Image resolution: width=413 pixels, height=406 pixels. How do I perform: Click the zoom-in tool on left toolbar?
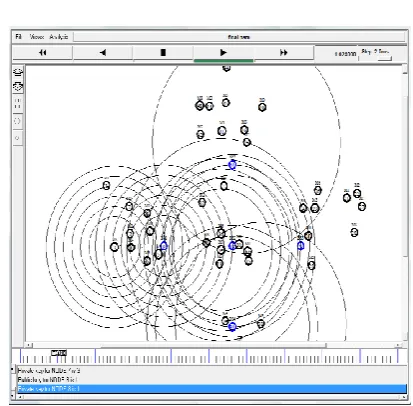click(x=18, y=72)
